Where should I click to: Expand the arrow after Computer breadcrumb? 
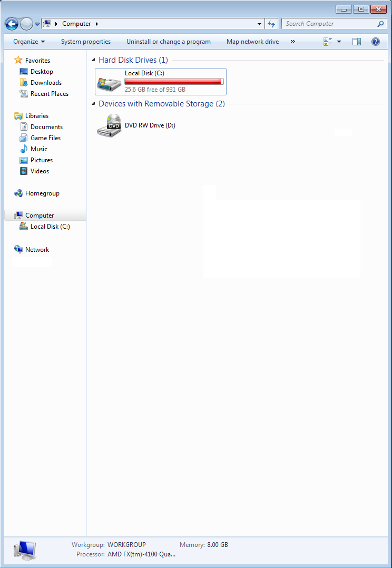97,24
